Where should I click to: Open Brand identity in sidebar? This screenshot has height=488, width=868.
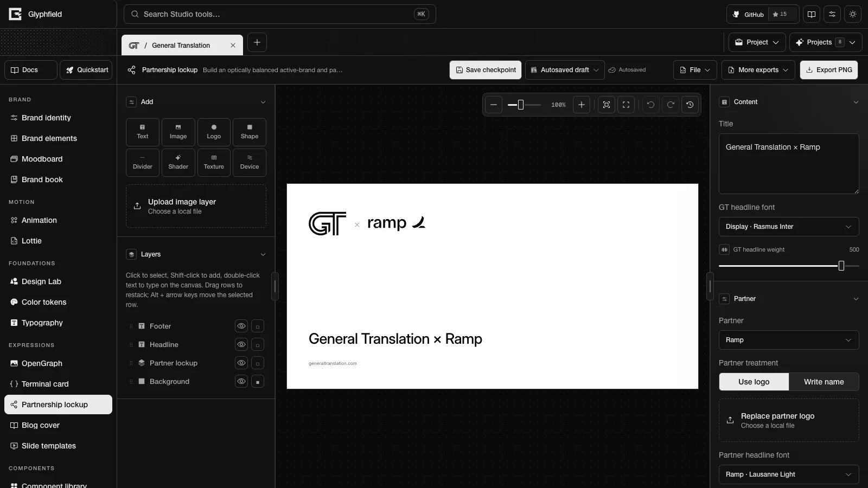tap(59, 118)
